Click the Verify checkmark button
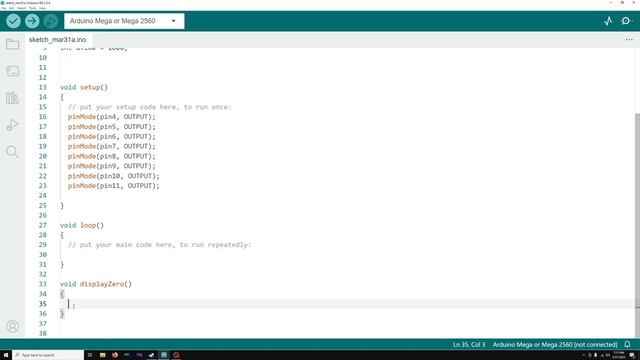Viewport: 640px width, 360px height. pyautogui.click(x=13, y=21)
